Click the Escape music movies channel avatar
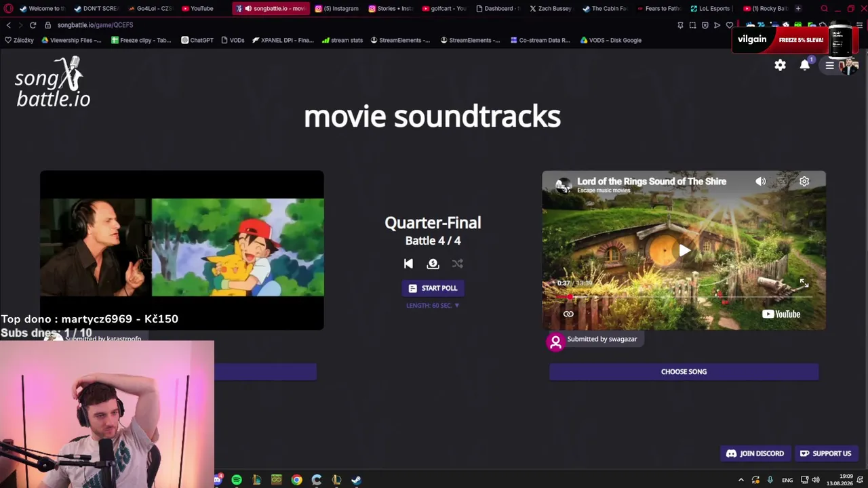Screen dimensions: 868x488 click(x=564, y=185)
